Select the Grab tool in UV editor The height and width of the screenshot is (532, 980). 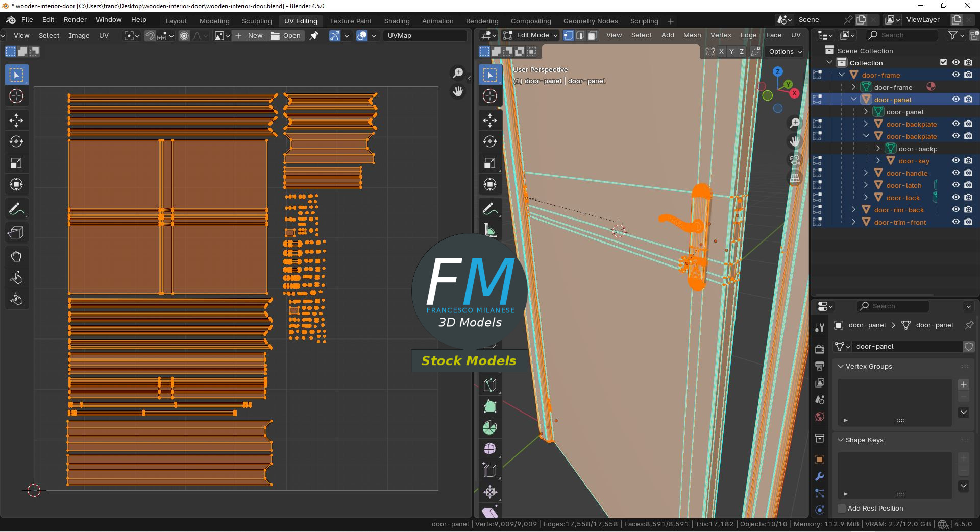pos(16,256)
